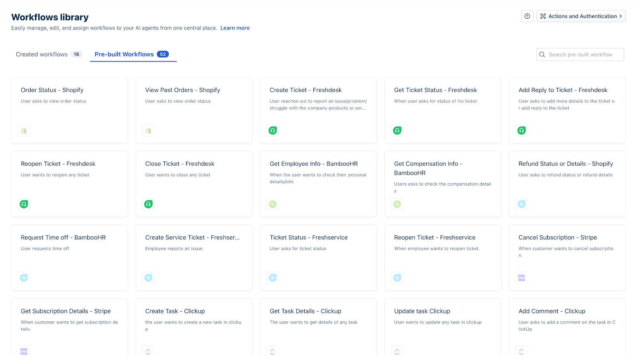
Task: Open Reopen Ticket - Freshservice title
Action: [435, 237]
